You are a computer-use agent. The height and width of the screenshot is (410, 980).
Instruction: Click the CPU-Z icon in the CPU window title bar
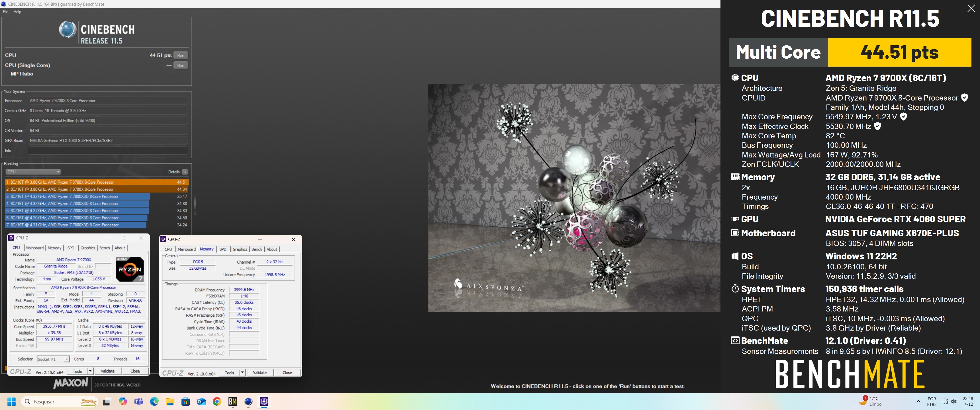pyautogui.click(x=11, y=238)
